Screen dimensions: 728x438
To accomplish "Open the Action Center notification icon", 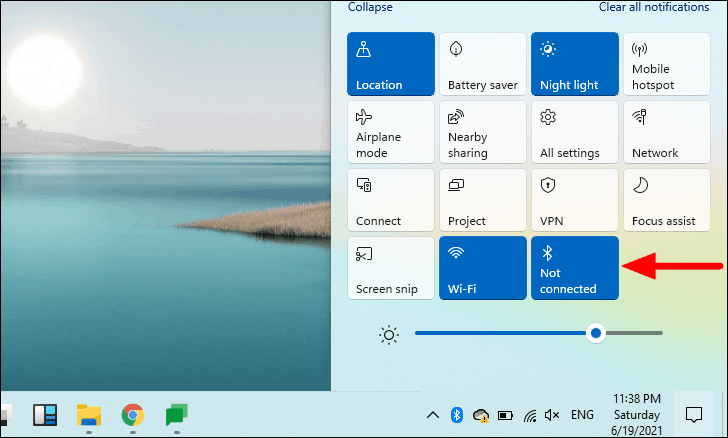I will 694,414.
